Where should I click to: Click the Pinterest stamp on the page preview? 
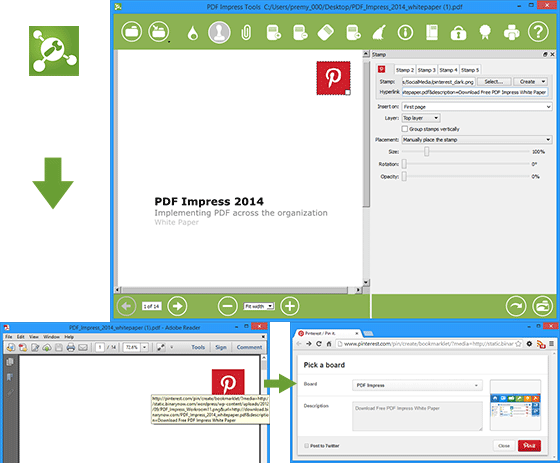click(x=333, y=78)
